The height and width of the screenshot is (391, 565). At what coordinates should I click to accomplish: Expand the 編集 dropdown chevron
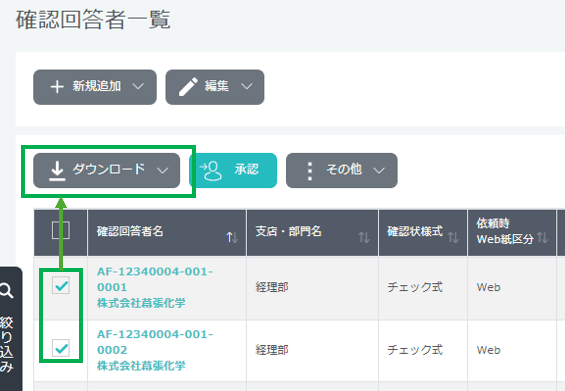(x=247, y=86)
